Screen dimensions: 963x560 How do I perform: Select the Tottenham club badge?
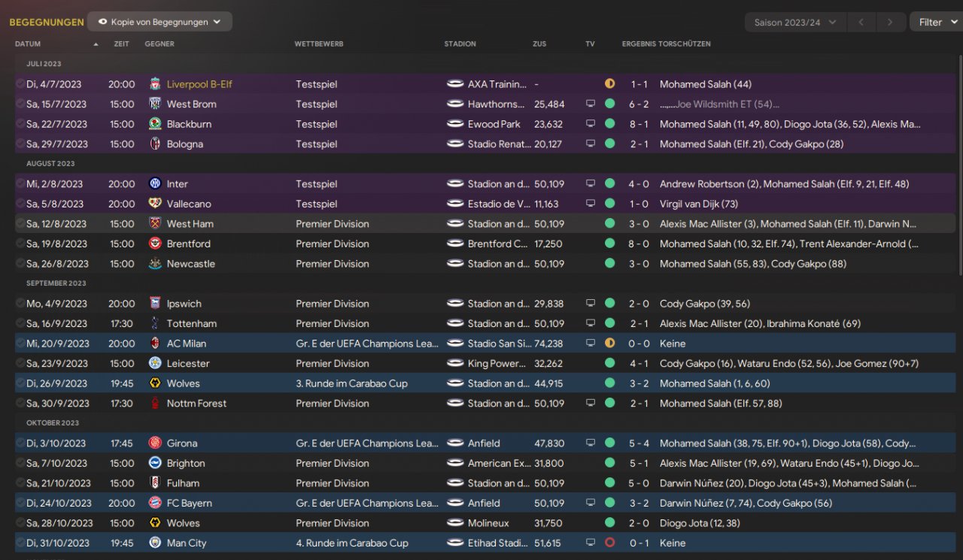click(x=155, y=323)
